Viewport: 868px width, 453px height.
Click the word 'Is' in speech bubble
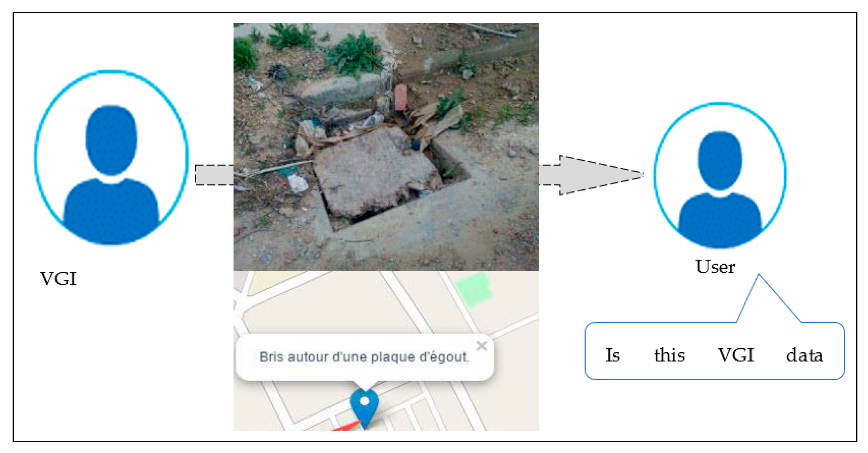pos(613,355)
